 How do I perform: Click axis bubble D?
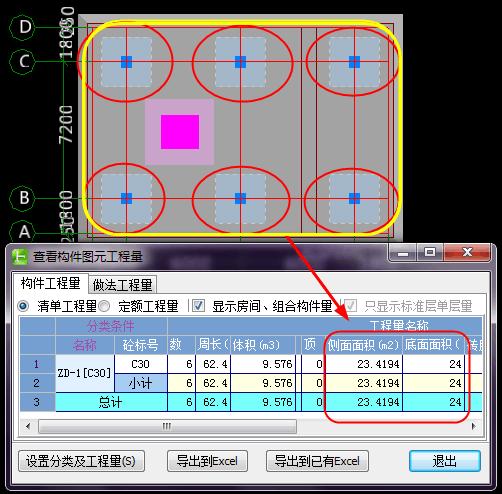point(23,27)
